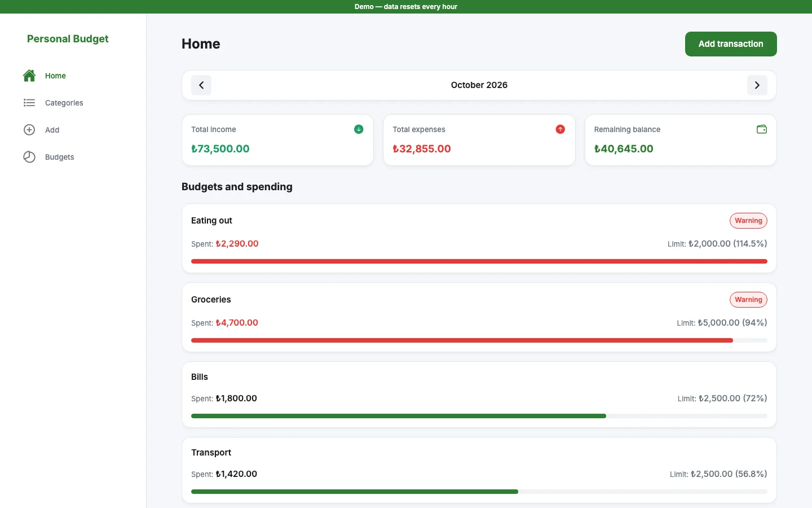Click the Personal Budget logo title
The height and width of the screenshot is (508, 812).
(x=68, y=39)
